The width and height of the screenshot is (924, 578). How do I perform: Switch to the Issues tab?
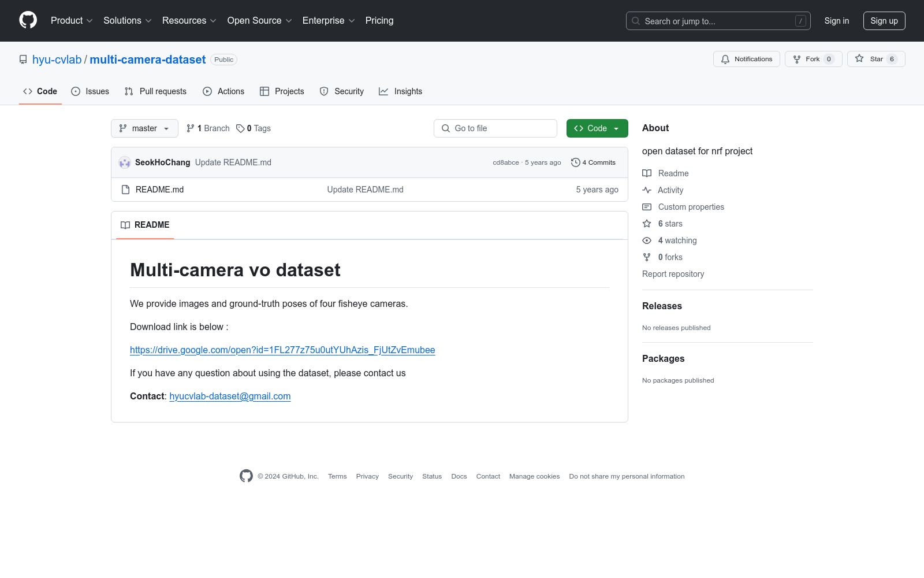[x=90, y=91]
